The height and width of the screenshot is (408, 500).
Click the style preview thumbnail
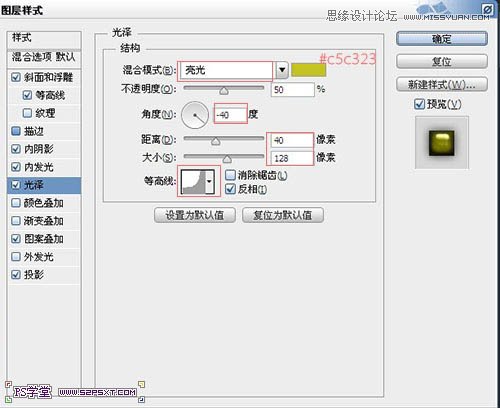[442, 143]
